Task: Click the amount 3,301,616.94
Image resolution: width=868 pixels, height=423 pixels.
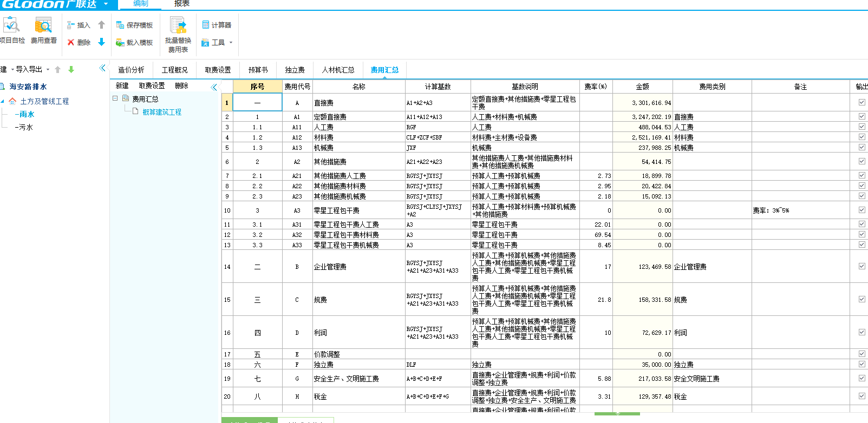Action: [x=651, y=103]
